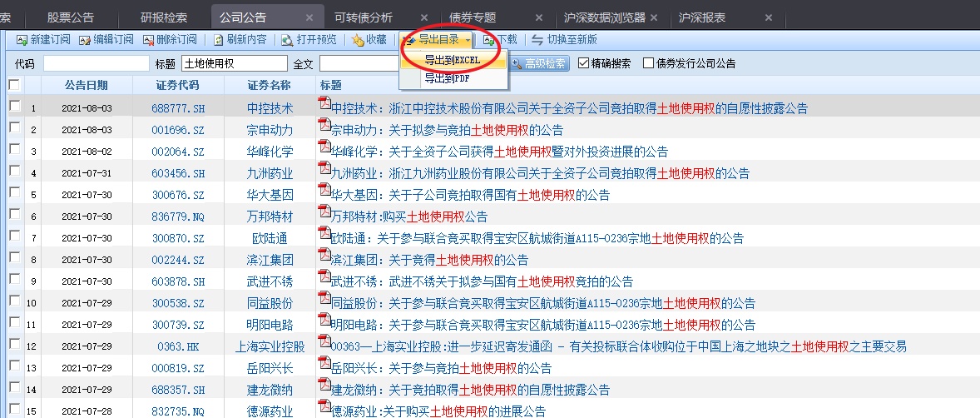980x418 pixels.
Task: Open the 沪深报表 tab
Action: [702, 17]
